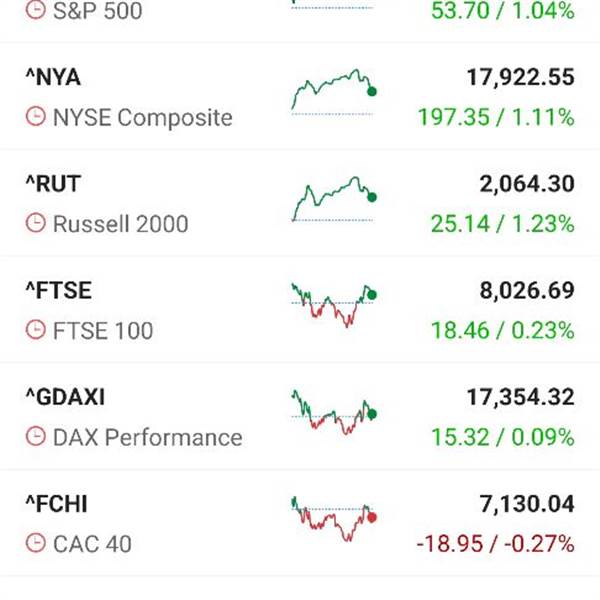This screenshot has height=600, width=600.
Task: Open the ^NYA sparkline chart
Action: [x=334, y=92]
